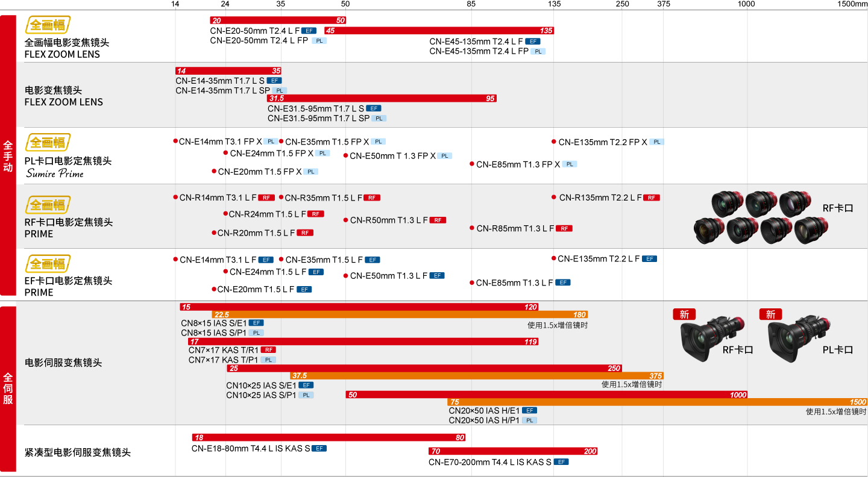The image size is (868, 477).
Task: Click the CN-E35mm T1.5 FP X lens name
Action: point(327,142)
